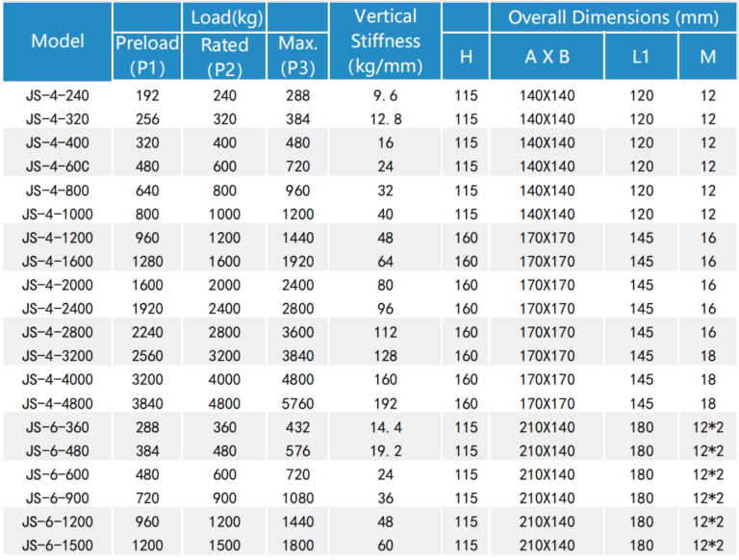Select model cell JS-4-2400
739x560 pixels.
[58, 309]
